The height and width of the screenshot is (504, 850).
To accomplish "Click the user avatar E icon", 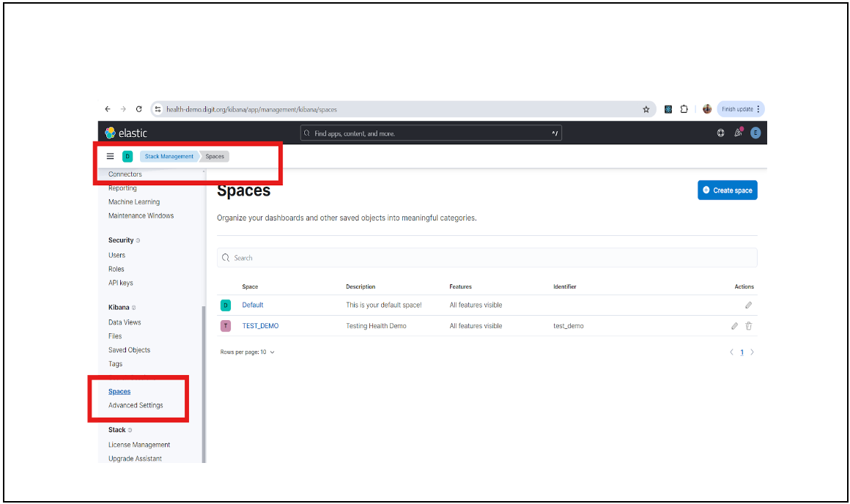I will click(x=755, y=133).
